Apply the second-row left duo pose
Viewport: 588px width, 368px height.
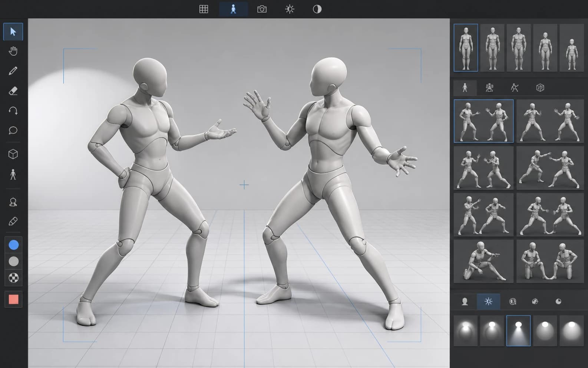tap(484, 168)
